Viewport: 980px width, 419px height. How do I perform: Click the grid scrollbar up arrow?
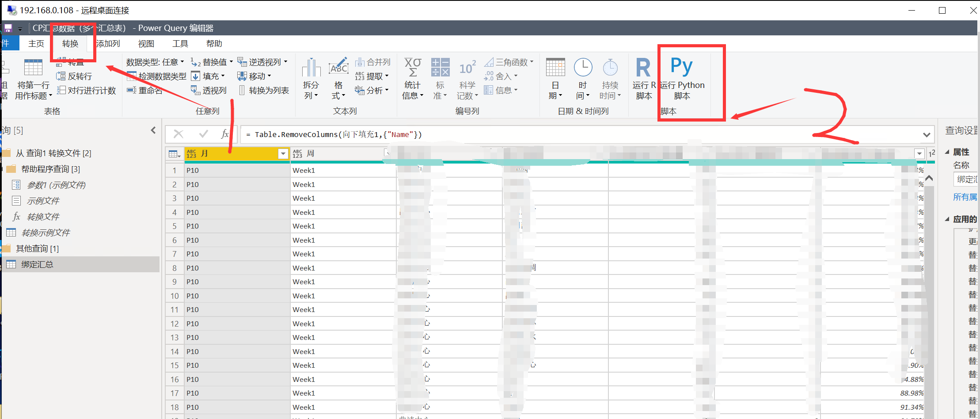[929, 178]
